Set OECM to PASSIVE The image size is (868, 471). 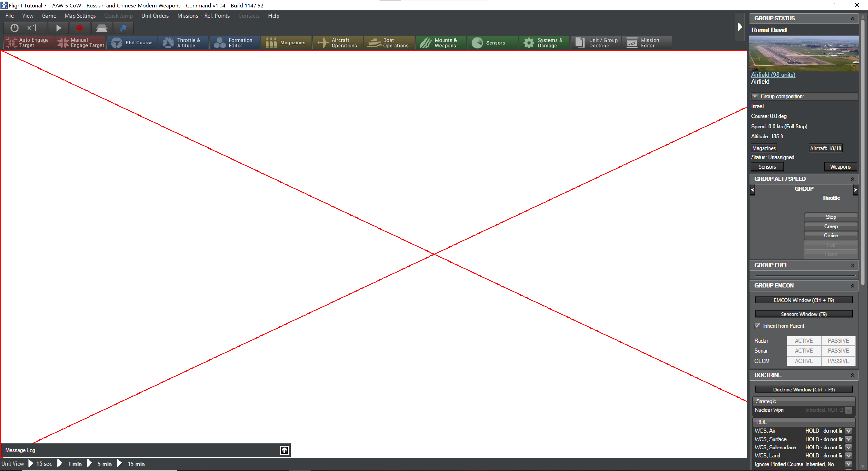click(838, 361)
